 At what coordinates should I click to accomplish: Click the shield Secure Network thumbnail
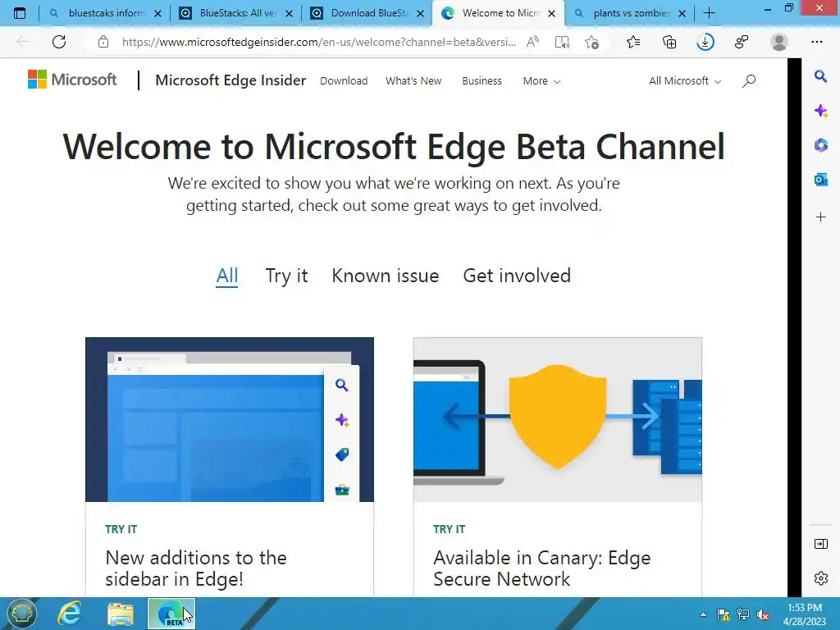558,419
